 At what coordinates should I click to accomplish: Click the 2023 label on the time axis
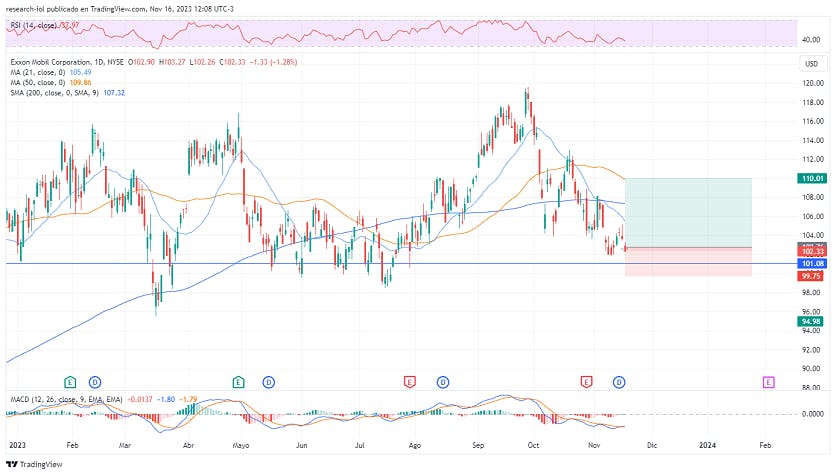click(18, 445)
